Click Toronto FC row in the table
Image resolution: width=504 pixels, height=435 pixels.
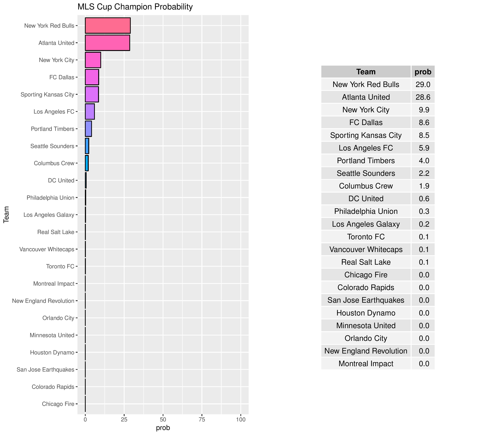pyautogui.click(x=366, y=237)
